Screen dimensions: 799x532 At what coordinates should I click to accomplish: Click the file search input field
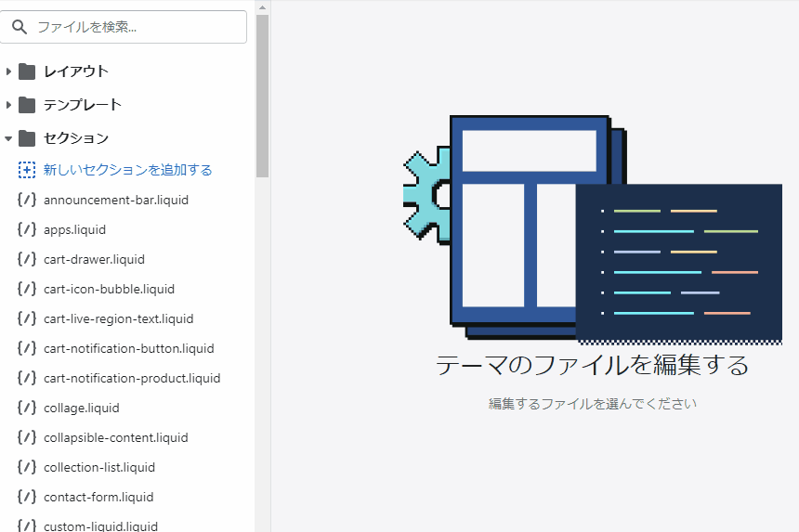coord(123,27)
